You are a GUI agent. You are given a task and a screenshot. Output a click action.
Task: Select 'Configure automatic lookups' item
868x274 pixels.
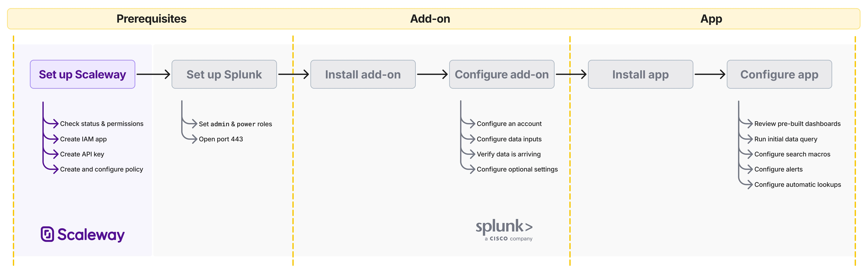[x=798, y=184]
